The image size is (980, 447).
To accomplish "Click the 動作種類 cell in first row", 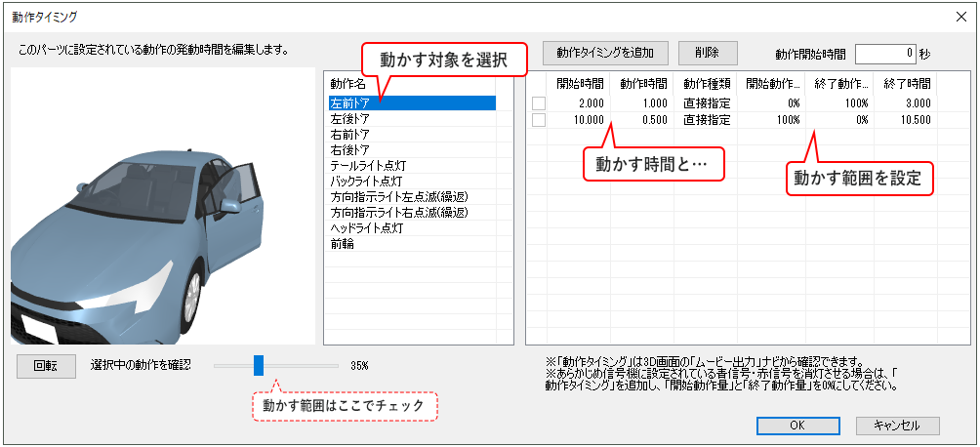I will [706, 103].
